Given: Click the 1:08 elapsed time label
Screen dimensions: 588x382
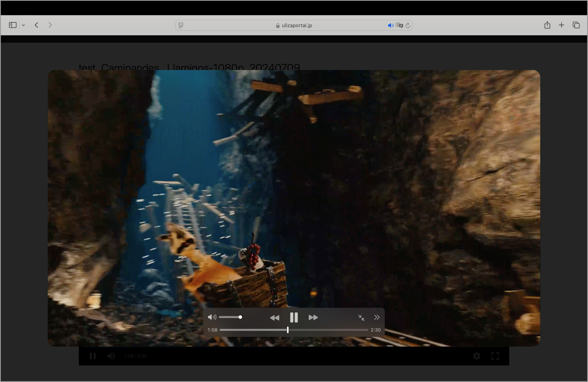Looking at the screenshot, I should 213,330.
